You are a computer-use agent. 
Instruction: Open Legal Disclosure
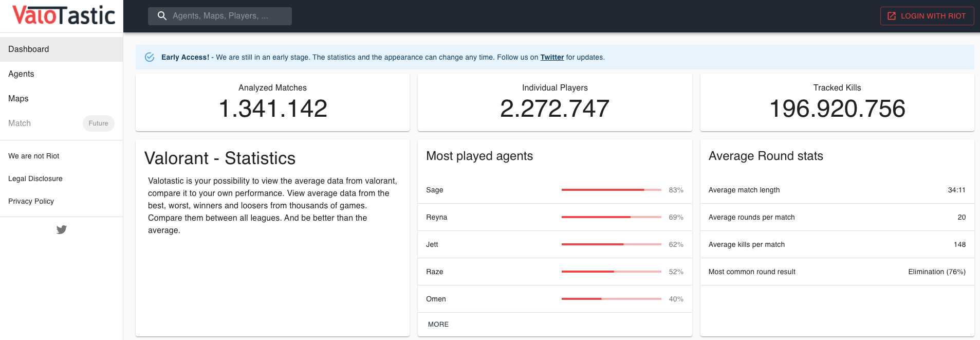(x=62, y=178)
